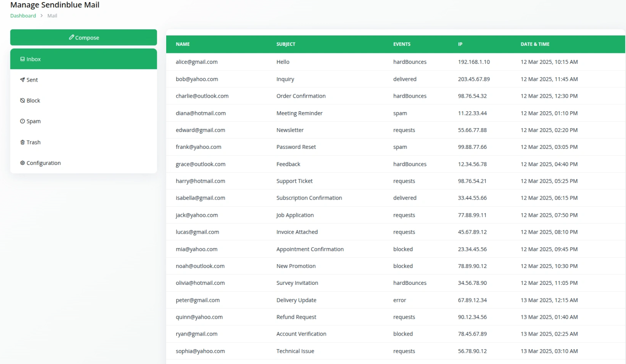626x364 pixels.
Task: Click the Compose pencil icon
Action: click(x=71, y=37)
